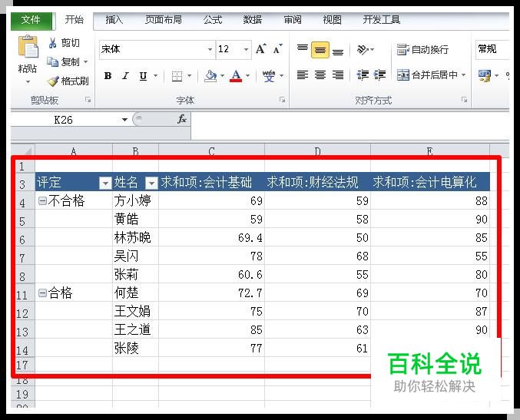Toggle middle vertical alignment

(320, 50)
